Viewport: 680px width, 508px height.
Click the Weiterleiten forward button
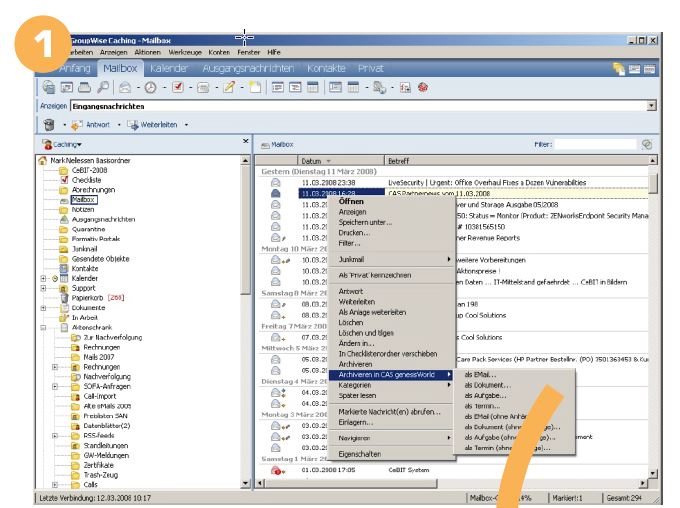(x=152, y=125)
